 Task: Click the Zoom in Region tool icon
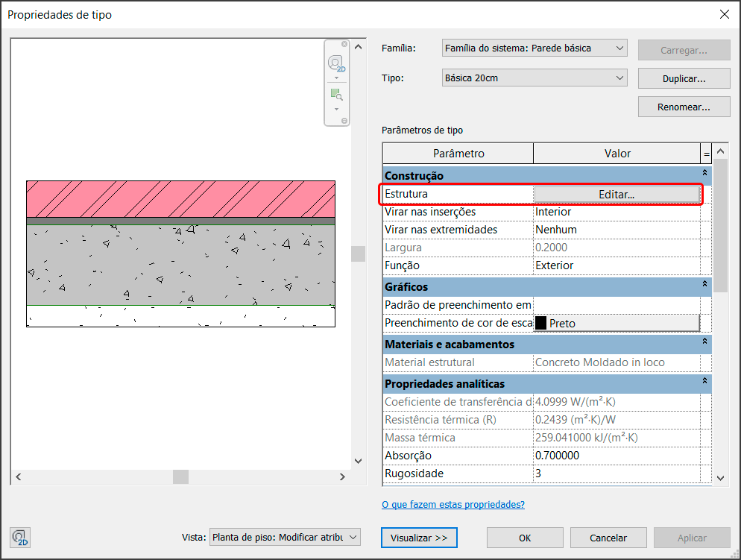coord(336,95)
